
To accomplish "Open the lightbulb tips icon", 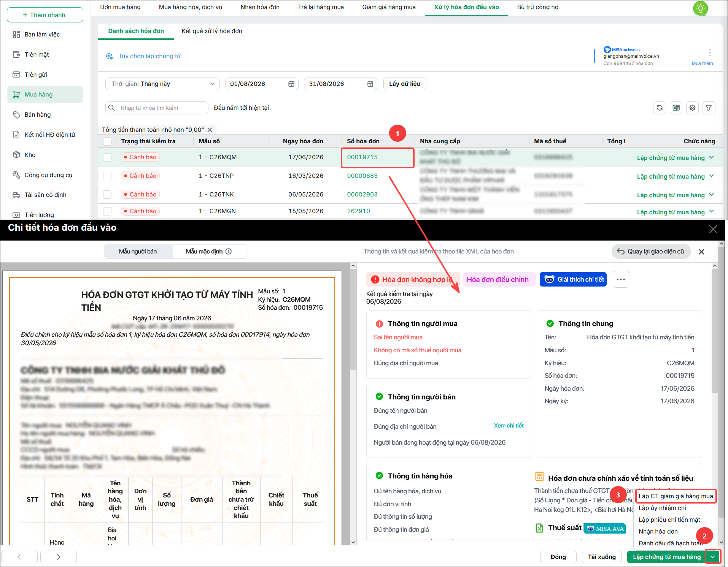I will [700, 8].
